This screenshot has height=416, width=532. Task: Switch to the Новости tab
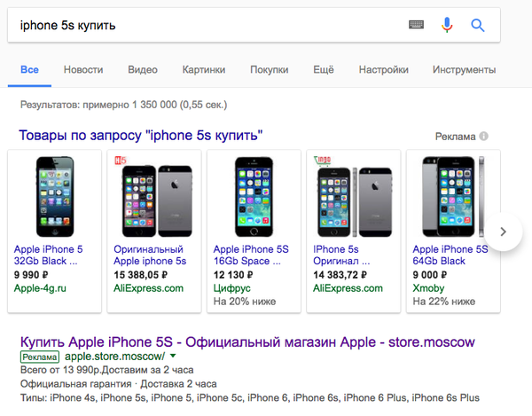83,70
